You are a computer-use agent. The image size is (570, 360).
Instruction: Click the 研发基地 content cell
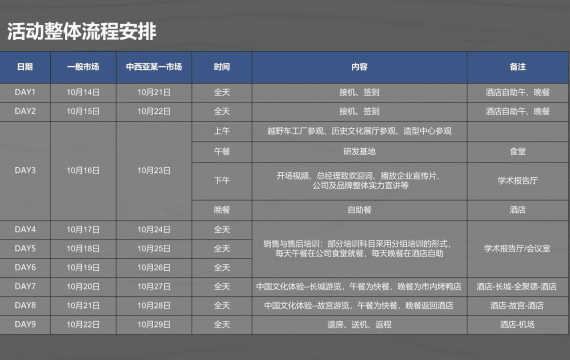(x=359, y=152)
